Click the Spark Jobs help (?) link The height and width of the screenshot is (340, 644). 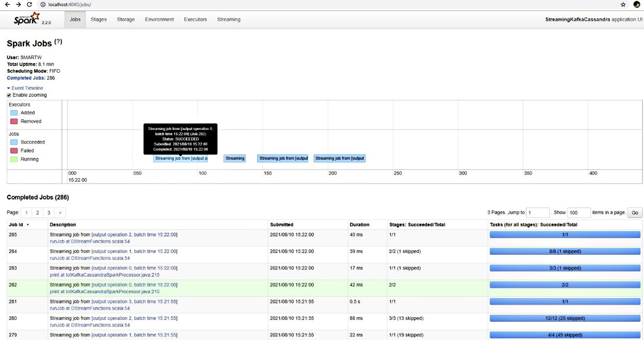pos(58,42)
